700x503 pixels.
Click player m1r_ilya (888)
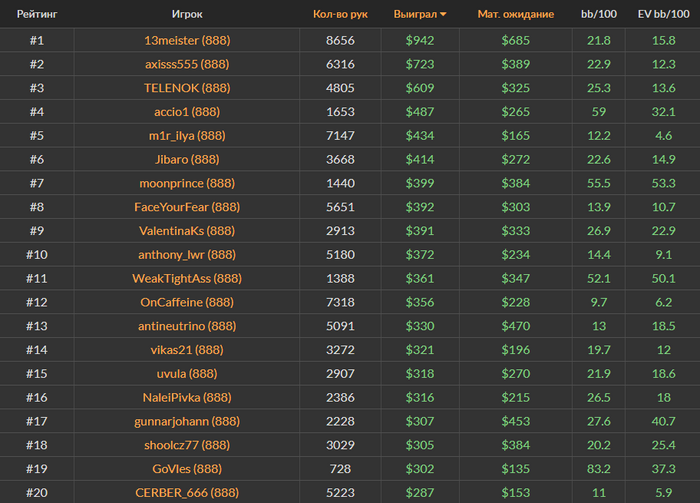[x=186, y=135]
